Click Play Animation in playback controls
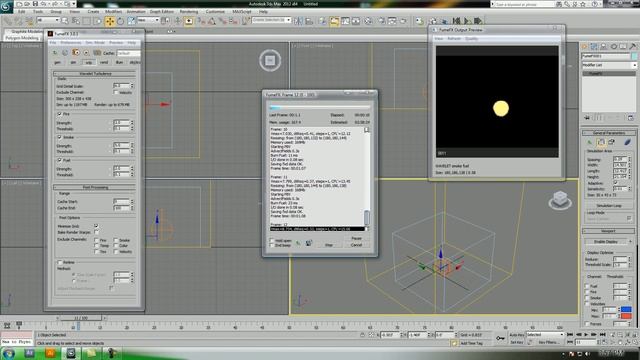This screenshot has width=640, height=360. 586,335
